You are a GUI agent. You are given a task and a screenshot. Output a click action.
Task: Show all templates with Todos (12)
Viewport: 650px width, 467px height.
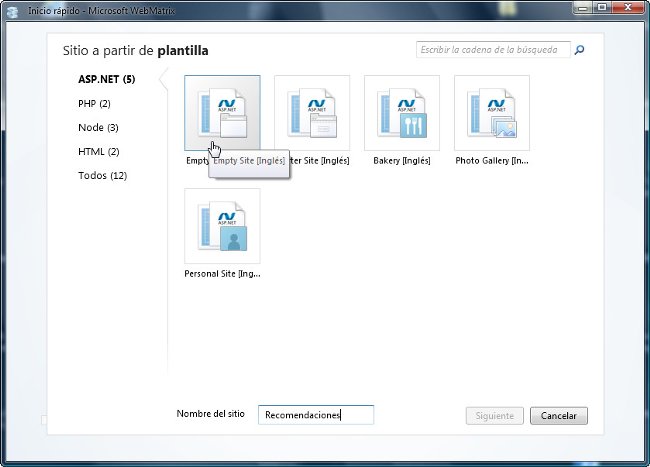(102, 175)
